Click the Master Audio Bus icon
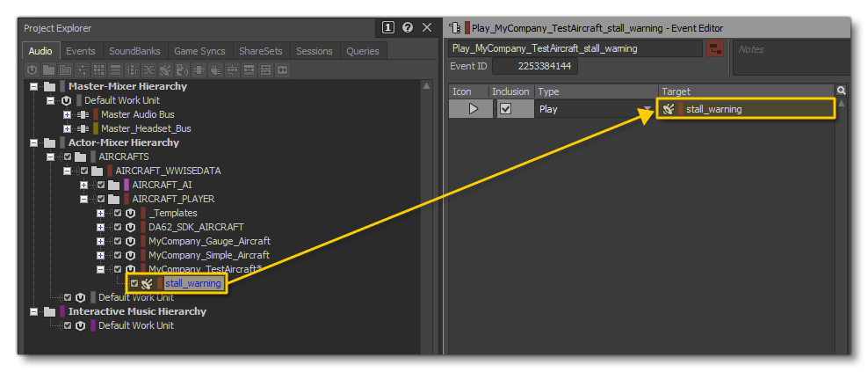This screenshot has width=868, height=372. pos(83,114)
